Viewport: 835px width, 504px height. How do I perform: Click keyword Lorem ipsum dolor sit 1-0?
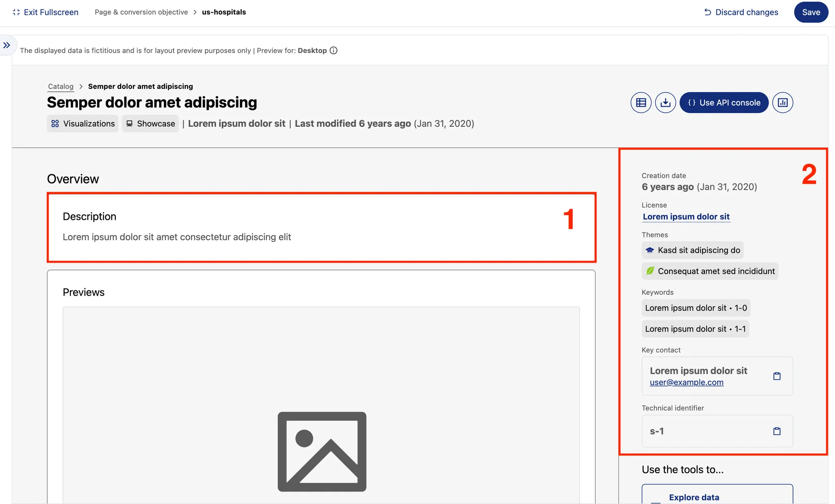coord(696,308)
